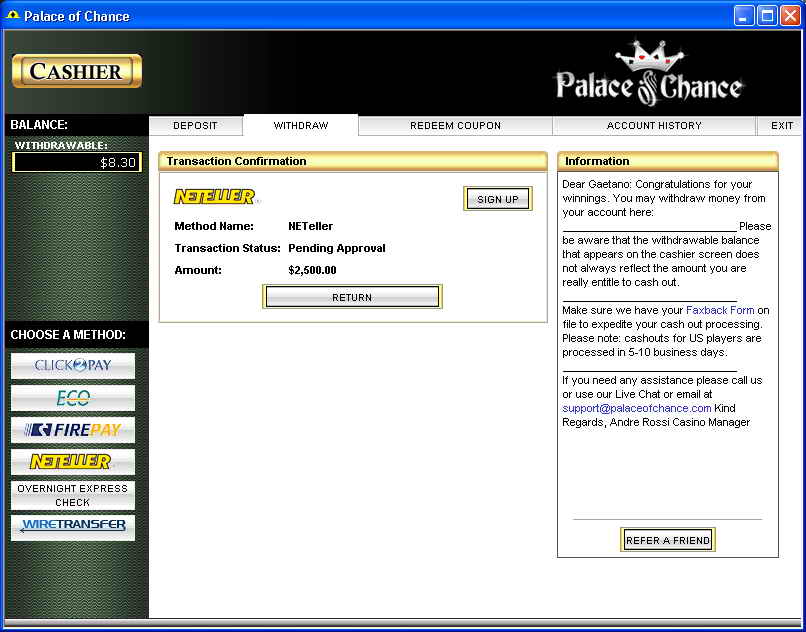Click the Balance heading

[x=39, y=125]
